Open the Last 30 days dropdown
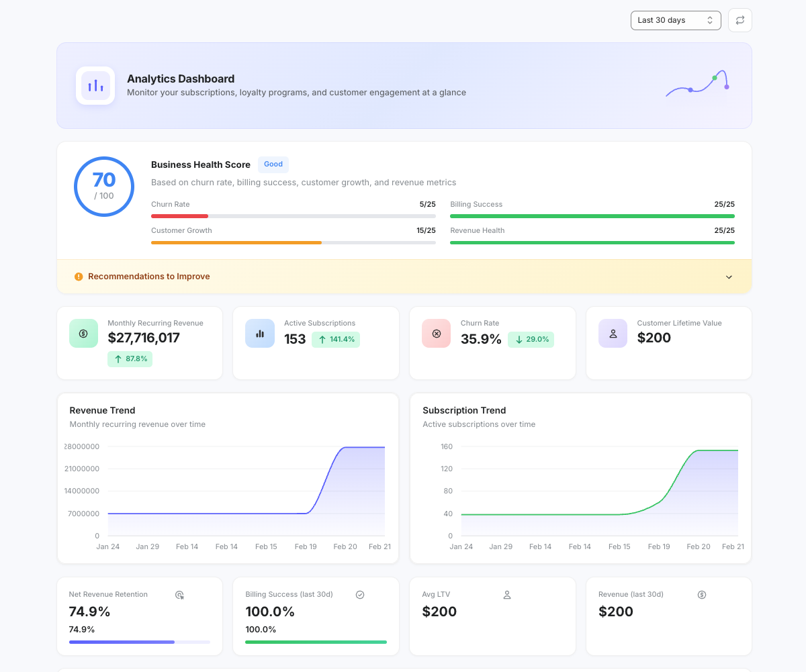Viewport: 806px width, 672px height. (x=676, y=20)
